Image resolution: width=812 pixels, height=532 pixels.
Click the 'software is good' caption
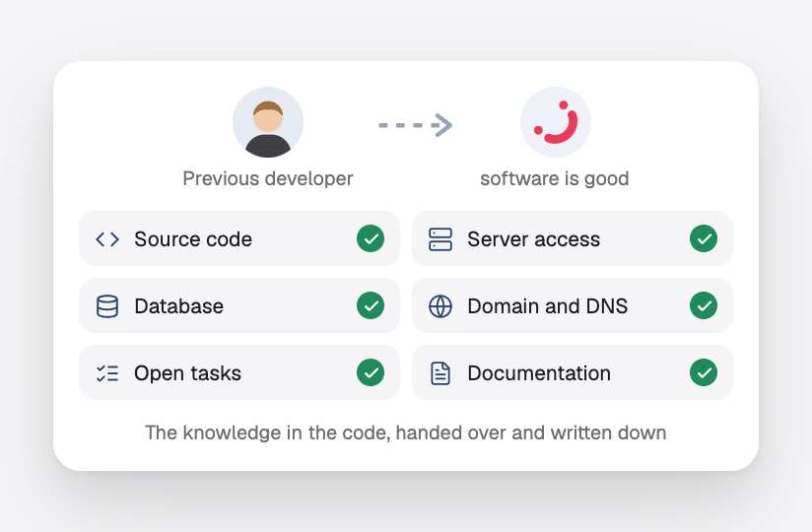(555, 178)
